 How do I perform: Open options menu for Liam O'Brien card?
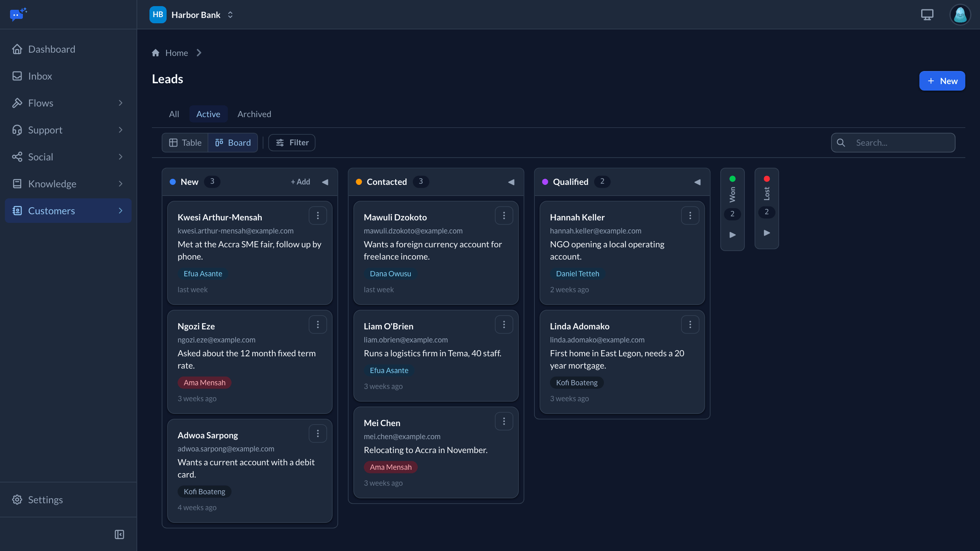(x=504, y=324)
